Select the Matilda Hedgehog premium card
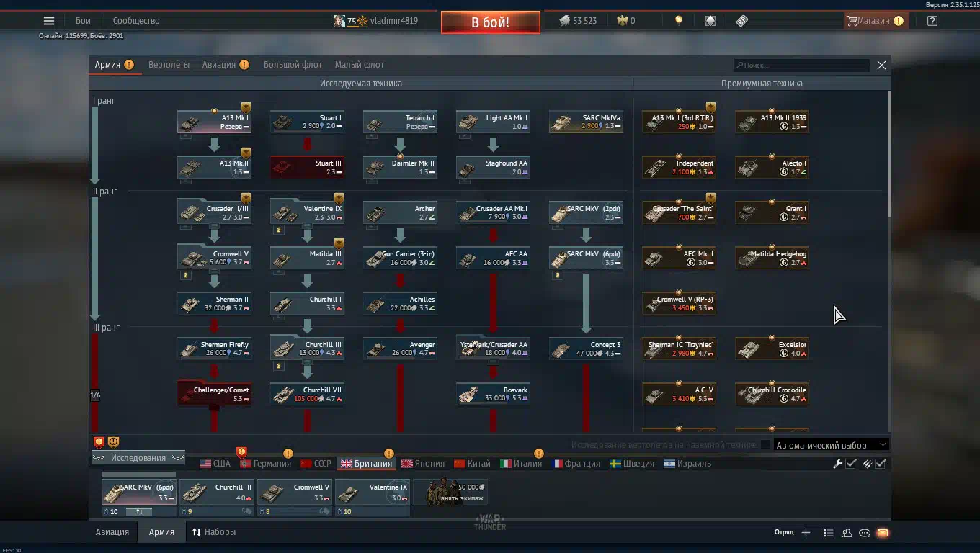 click(x=772, y=258)
